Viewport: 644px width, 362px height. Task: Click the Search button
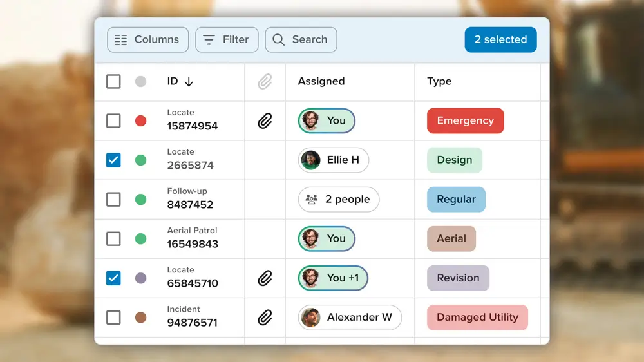301,39
